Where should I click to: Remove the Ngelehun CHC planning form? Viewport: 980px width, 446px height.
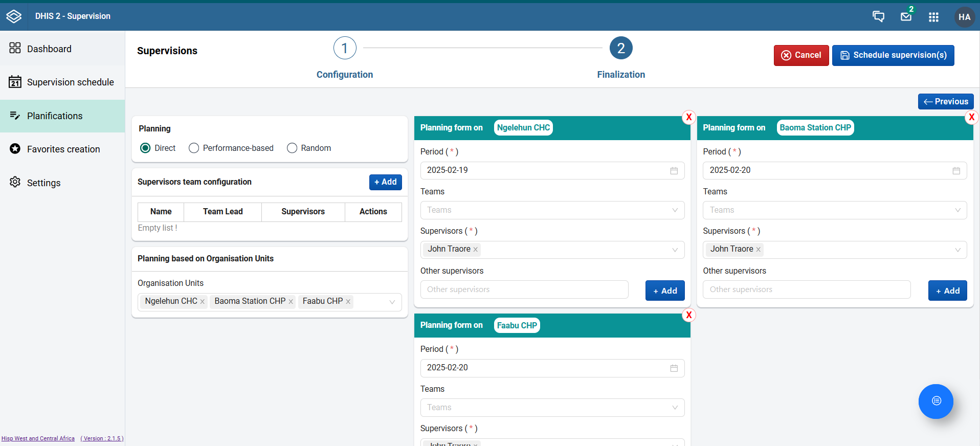(689, 117)
